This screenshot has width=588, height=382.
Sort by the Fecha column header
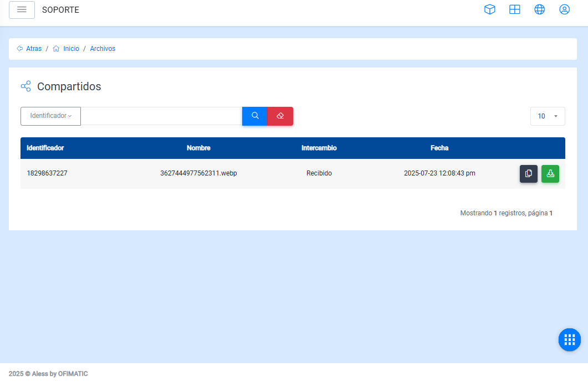pyautogui.click(x=439, y=148)
